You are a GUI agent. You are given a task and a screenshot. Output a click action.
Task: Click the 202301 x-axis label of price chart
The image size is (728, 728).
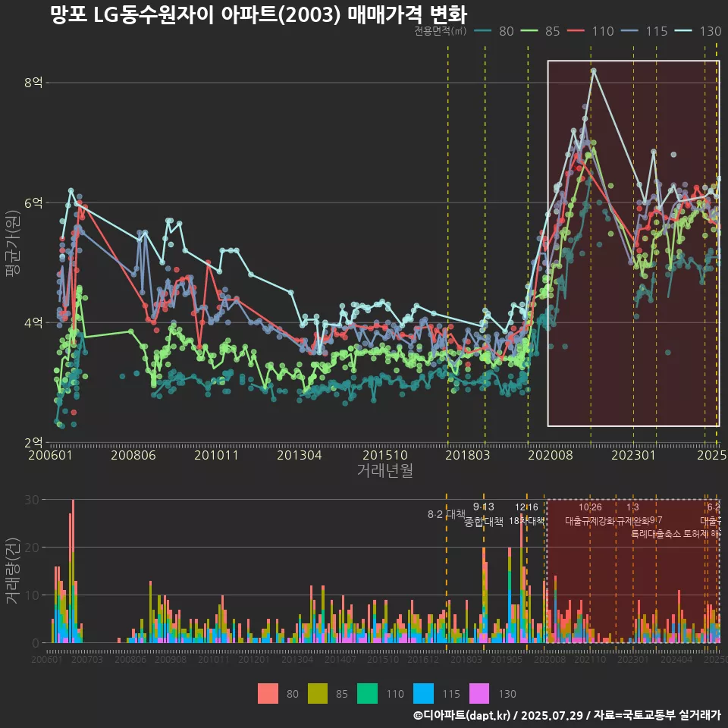click(x=633, y=455)
